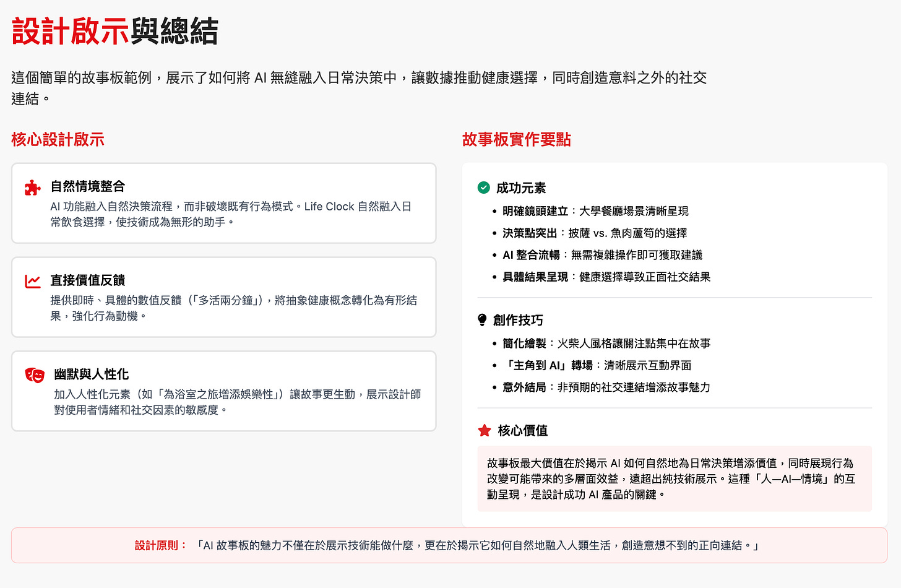The height and width of the screenshot is (588, 901).
Task: Click the quote starting 「AI 故事板的魅力
Action: click(478, 545)
